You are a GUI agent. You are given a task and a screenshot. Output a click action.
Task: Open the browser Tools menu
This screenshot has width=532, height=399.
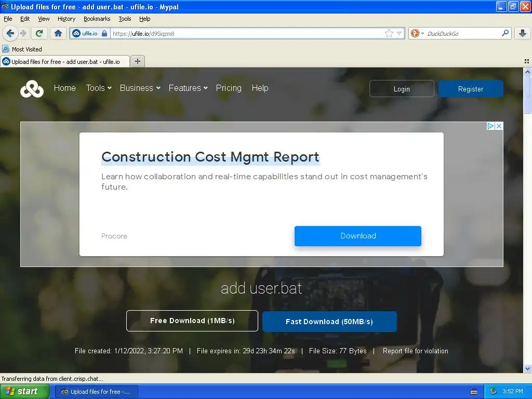pyautogui.click(x=125, y=19)
